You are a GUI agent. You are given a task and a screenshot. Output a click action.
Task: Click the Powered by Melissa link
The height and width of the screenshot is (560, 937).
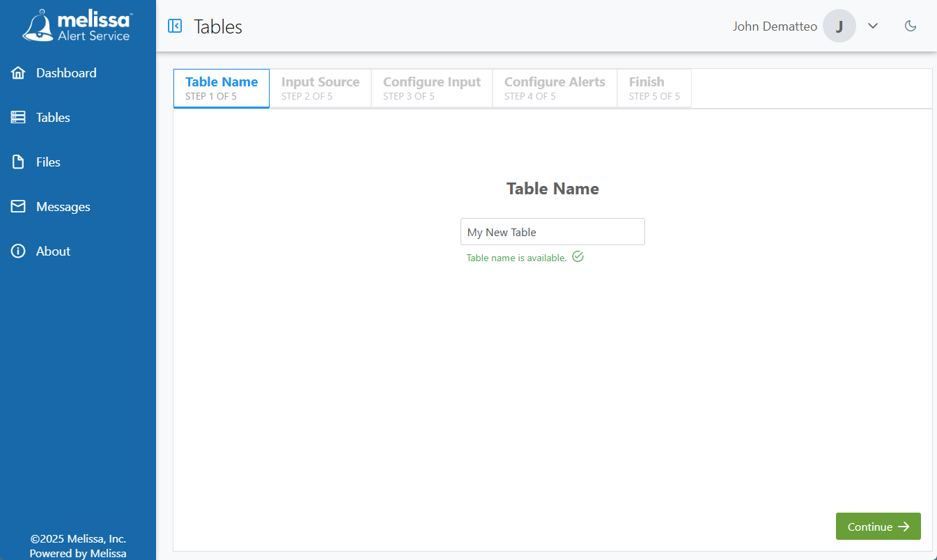tap(78, 552)
